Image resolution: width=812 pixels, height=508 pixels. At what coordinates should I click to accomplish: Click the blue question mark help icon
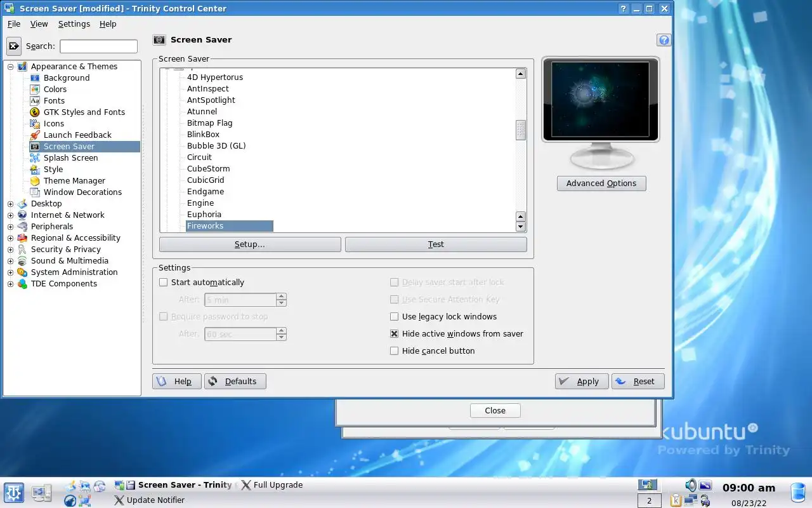click(x=664, y=40)
